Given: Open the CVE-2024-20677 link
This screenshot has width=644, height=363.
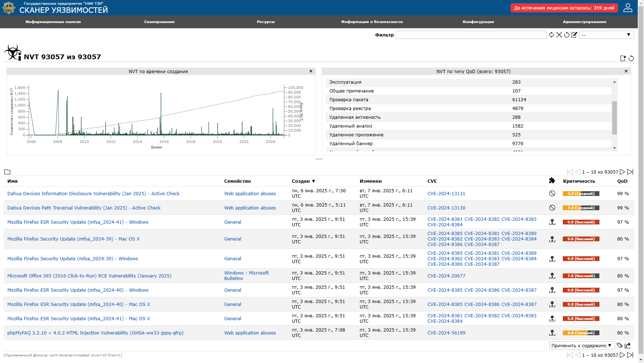Looking at the screenshot, I should 446,276.
